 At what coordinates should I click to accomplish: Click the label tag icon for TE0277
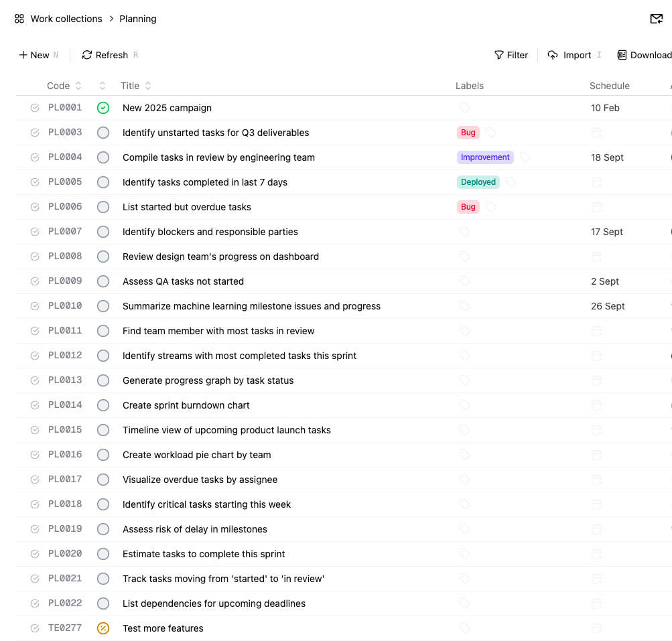[464, 628]
